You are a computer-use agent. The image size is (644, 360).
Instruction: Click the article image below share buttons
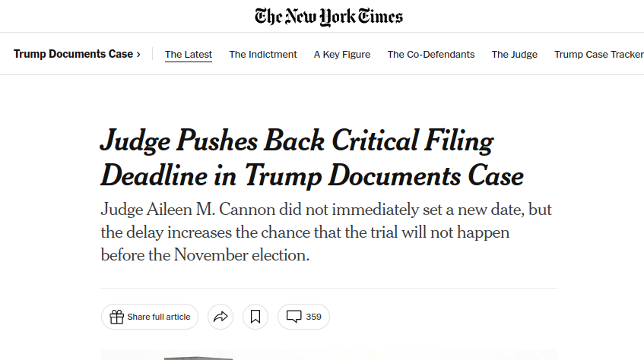tap(328, 355)
